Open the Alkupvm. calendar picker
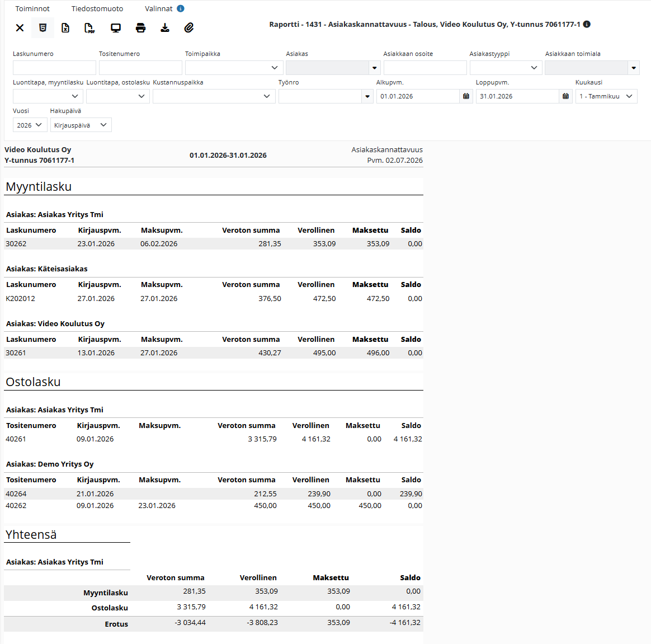 [466, 96]
